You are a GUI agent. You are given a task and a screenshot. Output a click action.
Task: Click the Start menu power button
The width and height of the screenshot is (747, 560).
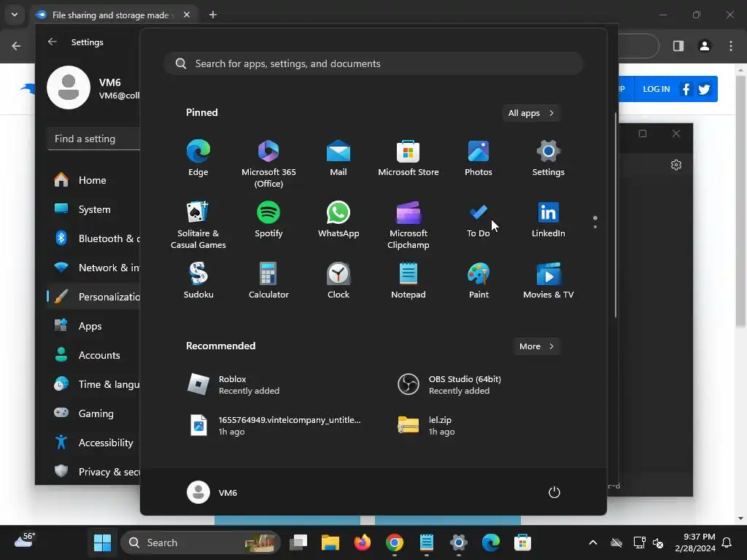pos(554,492)
